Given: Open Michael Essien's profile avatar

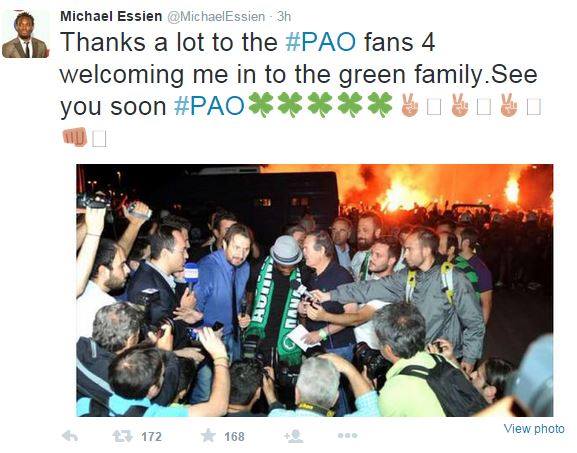Looking at the screenshot, I should point(25,34).
